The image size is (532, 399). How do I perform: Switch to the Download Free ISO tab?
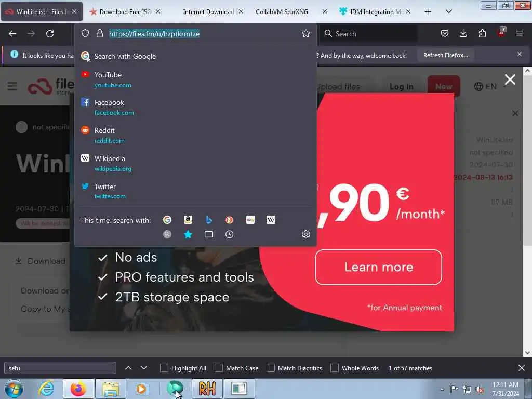point(125,11)
